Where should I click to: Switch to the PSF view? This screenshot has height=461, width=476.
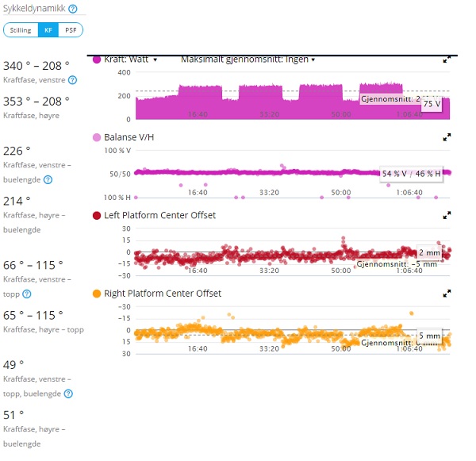[x=71, y=30]
